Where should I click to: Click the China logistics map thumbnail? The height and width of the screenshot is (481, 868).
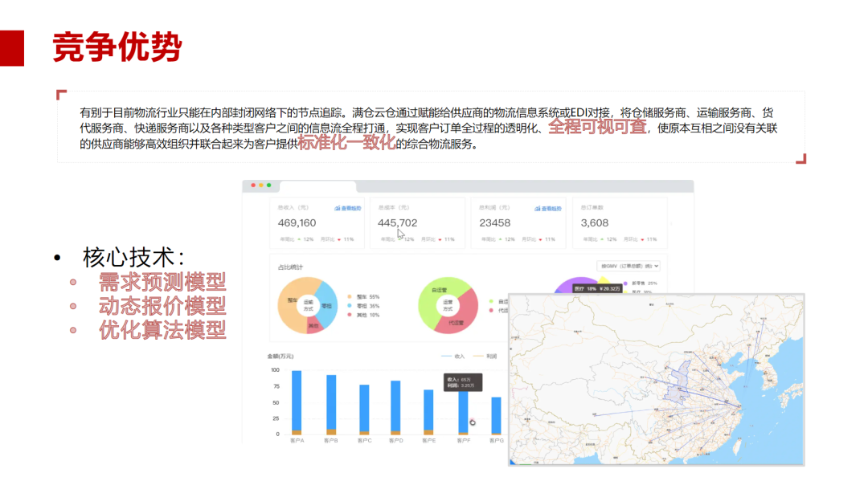pyautogui.click(x=656, y=380)
